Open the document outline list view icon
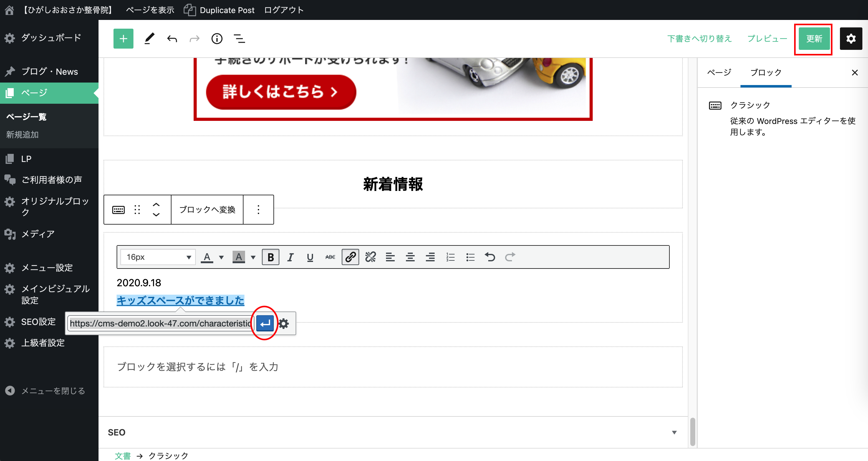The image size is (868, 461). [x=239, y=39]
